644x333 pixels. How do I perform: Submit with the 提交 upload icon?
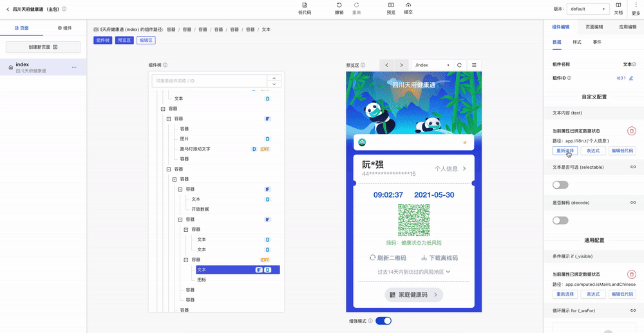(408, 8)
